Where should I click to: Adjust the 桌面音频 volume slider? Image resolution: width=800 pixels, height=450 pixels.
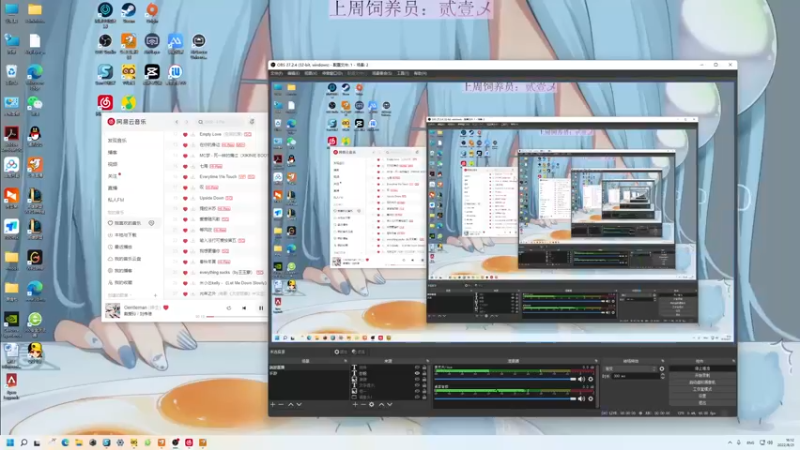point(505,398)
